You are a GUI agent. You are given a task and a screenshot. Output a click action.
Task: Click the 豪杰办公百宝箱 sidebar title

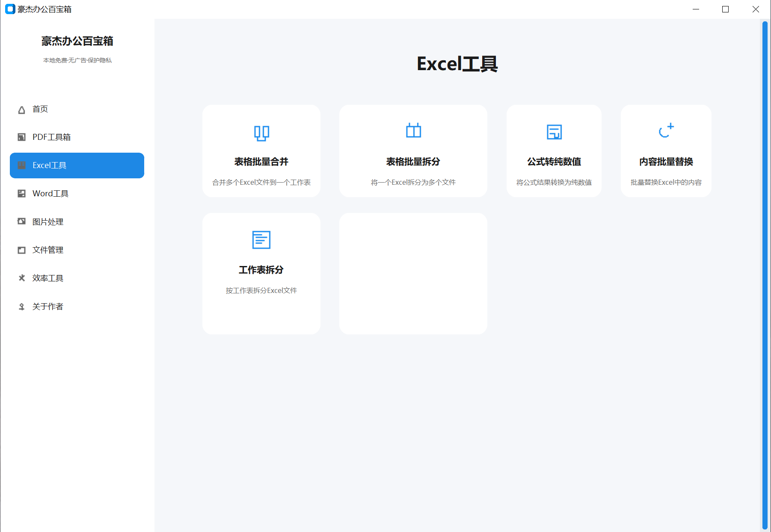77,41
